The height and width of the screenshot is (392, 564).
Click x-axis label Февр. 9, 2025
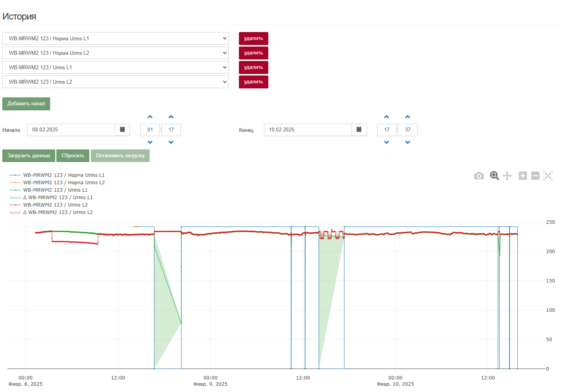click(210, 384)
